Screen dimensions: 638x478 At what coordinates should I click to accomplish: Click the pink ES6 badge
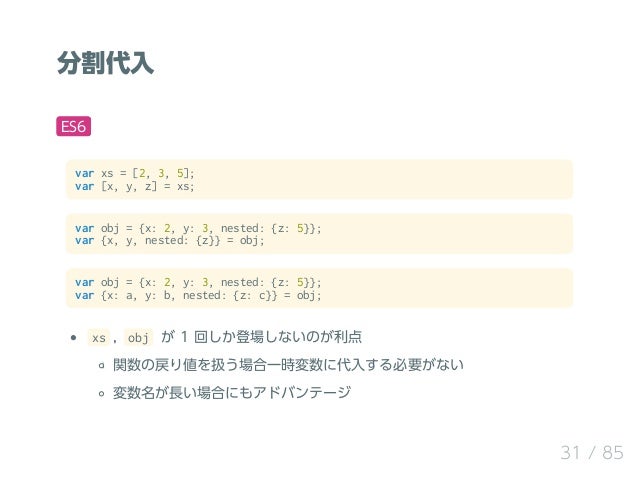(x=73, y=127)
